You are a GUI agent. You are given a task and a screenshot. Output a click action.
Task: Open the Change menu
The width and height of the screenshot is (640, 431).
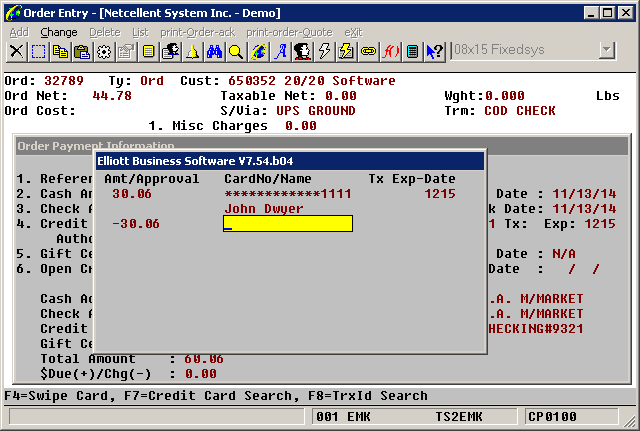tap(59, 32)
